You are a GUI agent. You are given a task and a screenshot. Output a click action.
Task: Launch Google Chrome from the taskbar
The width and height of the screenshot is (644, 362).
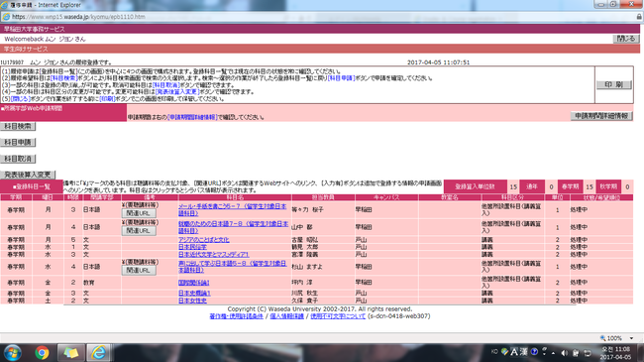pos(42,353)
